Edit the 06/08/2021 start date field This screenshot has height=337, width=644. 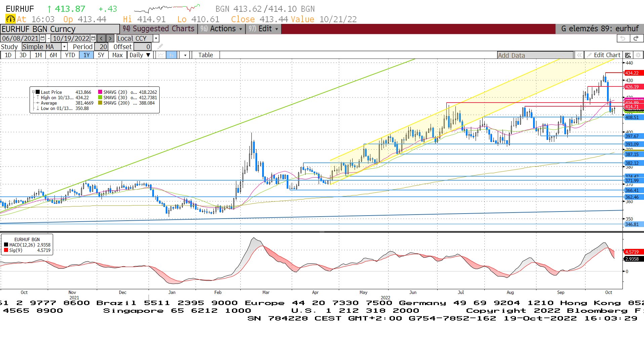tap(20, 38)
